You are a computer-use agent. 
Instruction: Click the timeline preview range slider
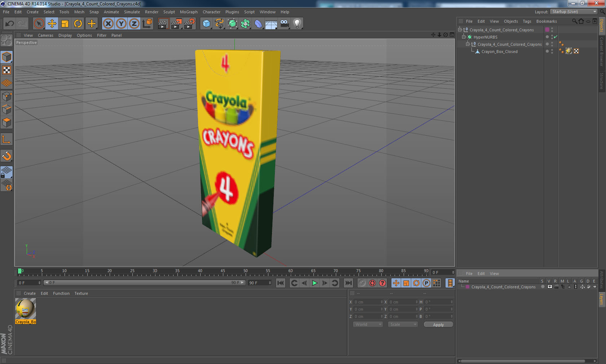[145, 283]
